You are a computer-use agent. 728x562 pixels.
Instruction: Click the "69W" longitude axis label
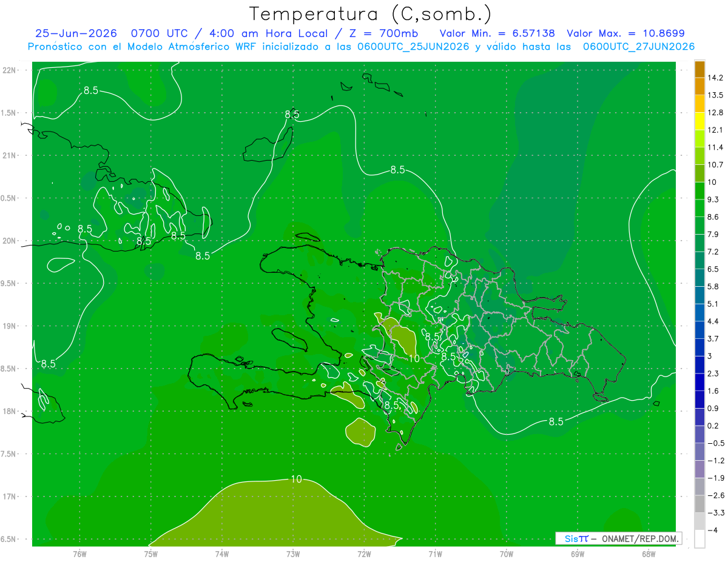578,554
